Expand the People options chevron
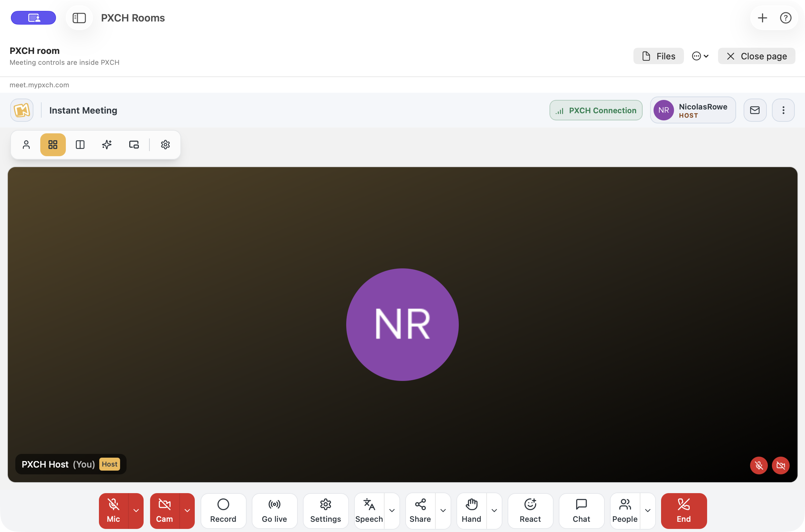 (648, 511)
